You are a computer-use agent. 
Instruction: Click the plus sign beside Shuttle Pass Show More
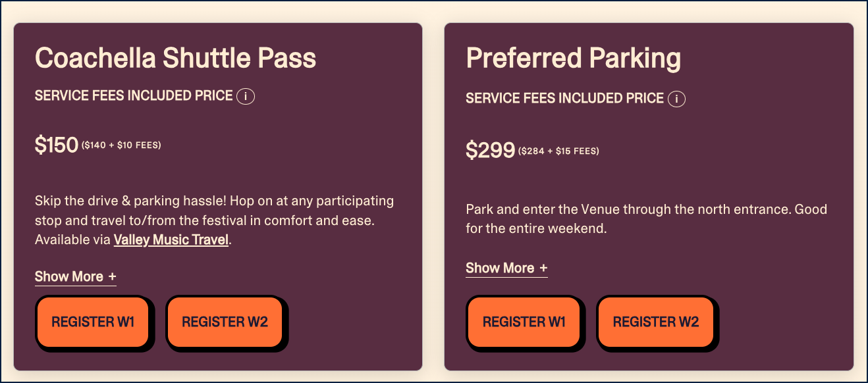[112, 277]
